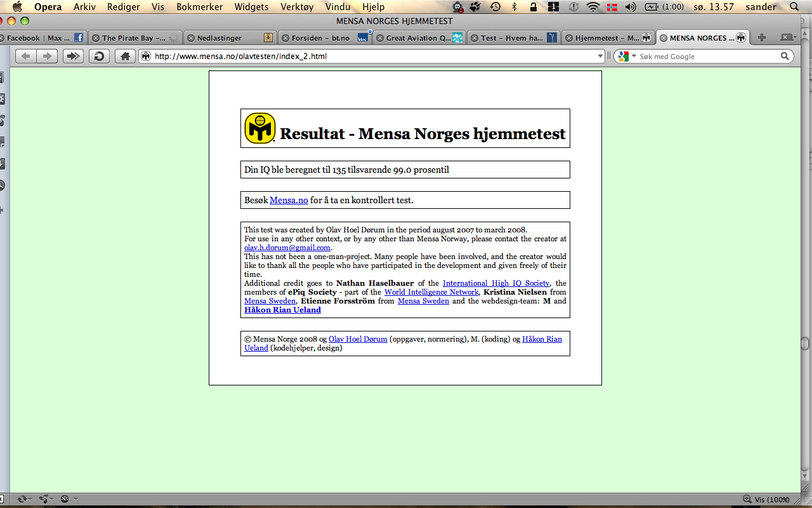Go back with the Back arrow button
This screenshot has height=508, width=812.
tap(26, 56)
